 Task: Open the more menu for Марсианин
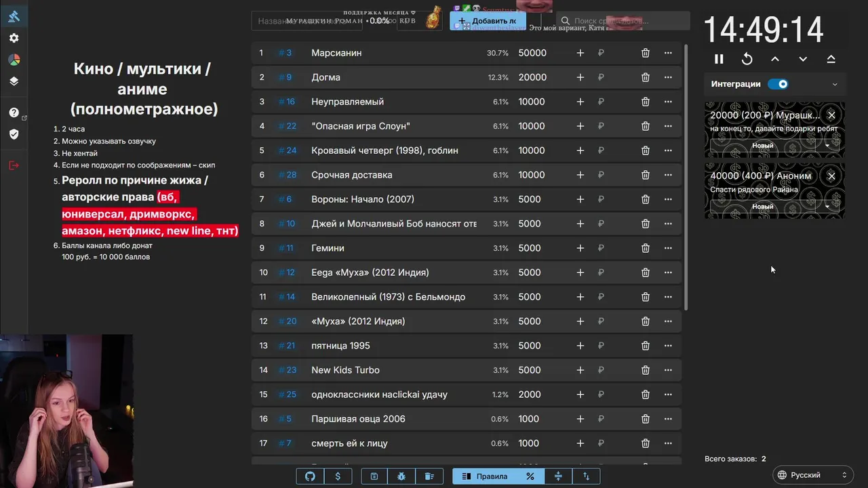tap(668, 53)
